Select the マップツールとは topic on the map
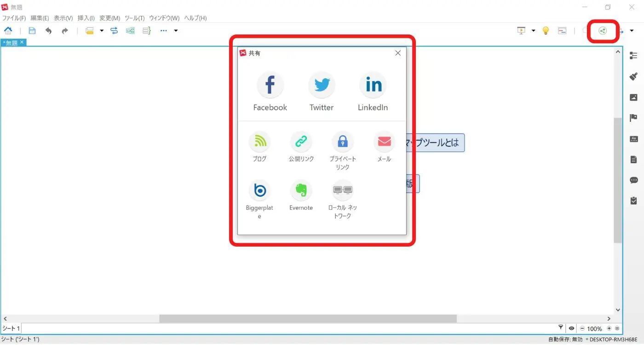Screen dimensions: 644x345 point(436,143)
